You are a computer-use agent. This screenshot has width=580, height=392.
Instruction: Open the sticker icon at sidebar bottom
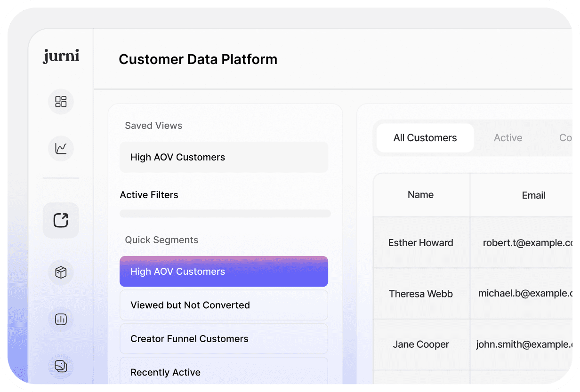point(61,366)
